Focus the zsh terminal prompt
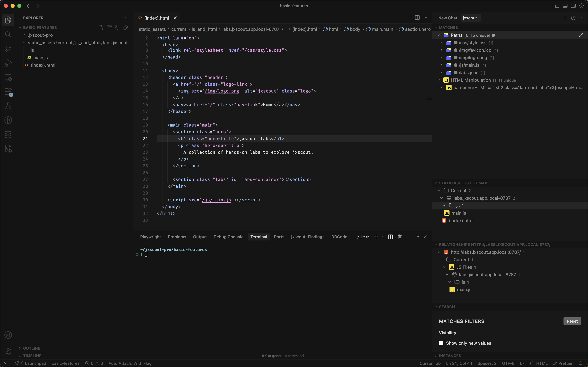The image size is (588, 367). click(x=146, y=254)
